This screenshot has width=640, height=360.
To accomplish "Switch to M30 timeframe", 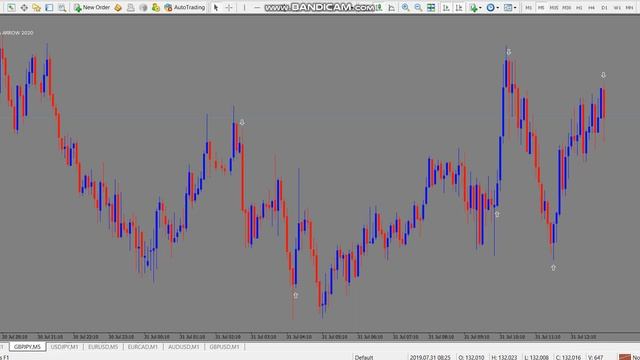I will click(x=567, y=8).
